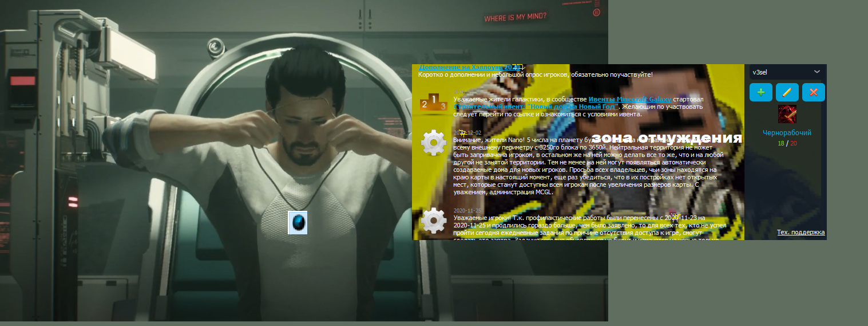Click the blue gem icon on the wallpaper
The width and height of the screenshot is (868, 326).
click(298, 222)
